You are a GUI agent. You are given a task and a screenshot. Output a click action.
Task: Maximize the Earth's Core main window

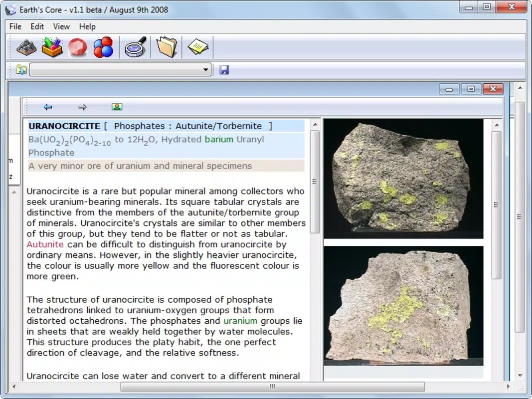click(x=487, y=7)
